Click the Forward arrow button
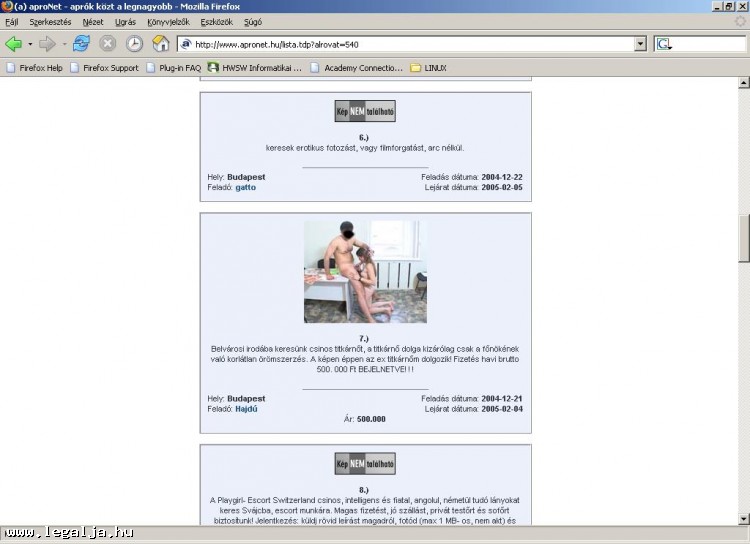The height and width of the screenshot is (544, 750). tap(47, 44)
